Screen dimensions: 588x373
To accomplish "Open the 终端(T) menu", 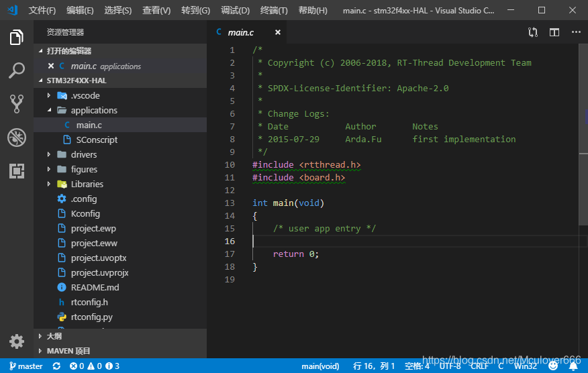I will (x=274, y=11).
